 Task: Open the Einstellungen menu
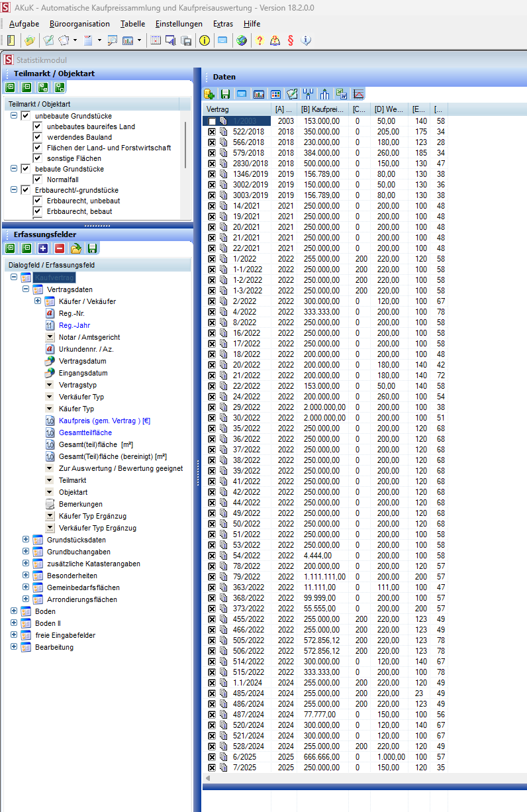(179, 24)
